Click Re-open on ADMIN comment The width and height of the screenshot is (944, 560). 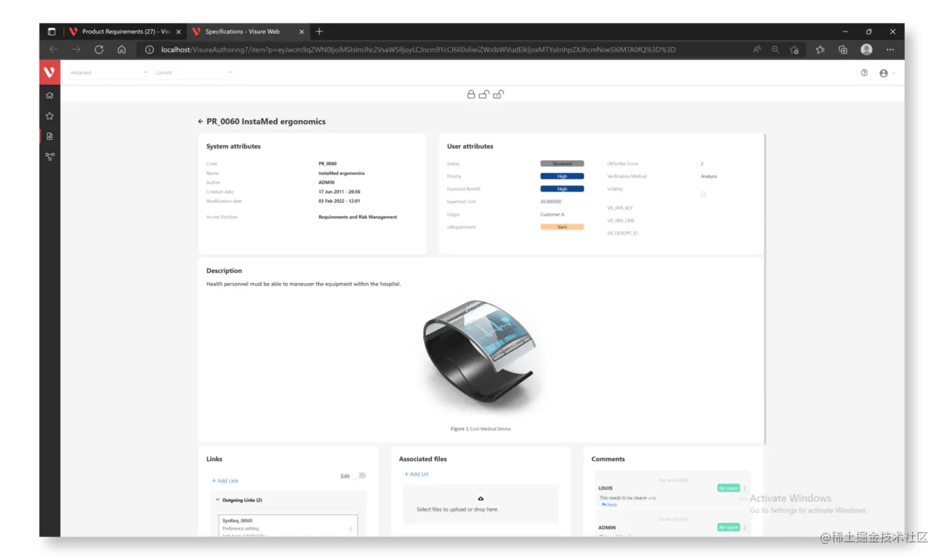click(x=728, y=527)
